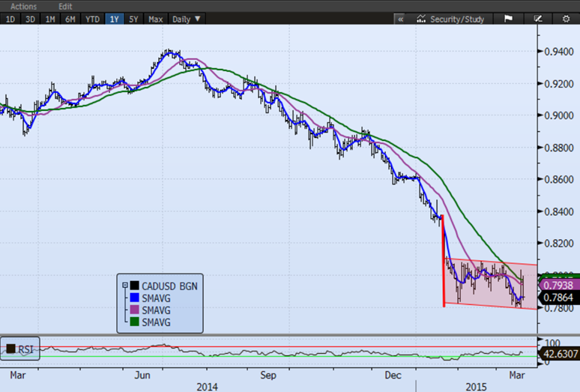The width and height of the screenshot is (580, 392).
Task: Open chart settings gear icon
Action: coord(566,19)
